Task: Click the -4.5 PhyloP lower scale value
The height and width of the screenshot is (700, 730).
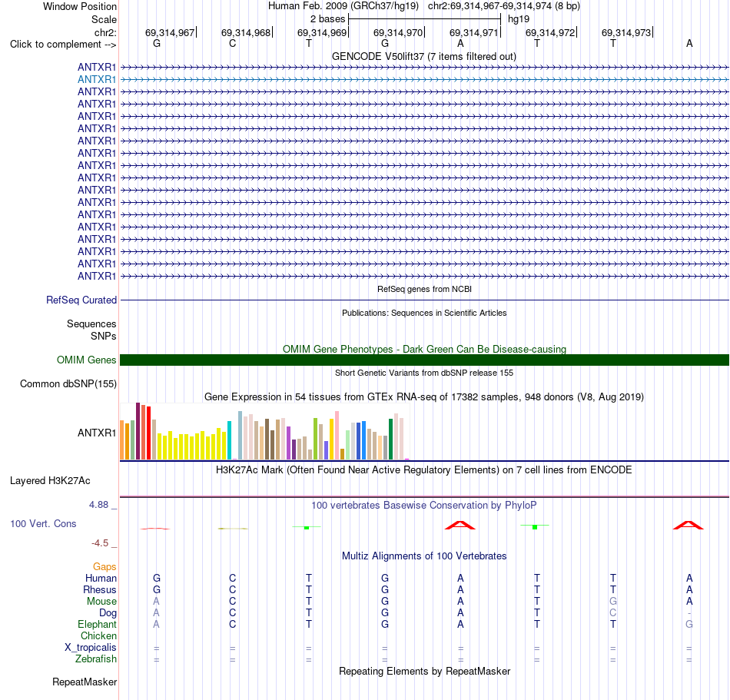Action: pos(100,543)
